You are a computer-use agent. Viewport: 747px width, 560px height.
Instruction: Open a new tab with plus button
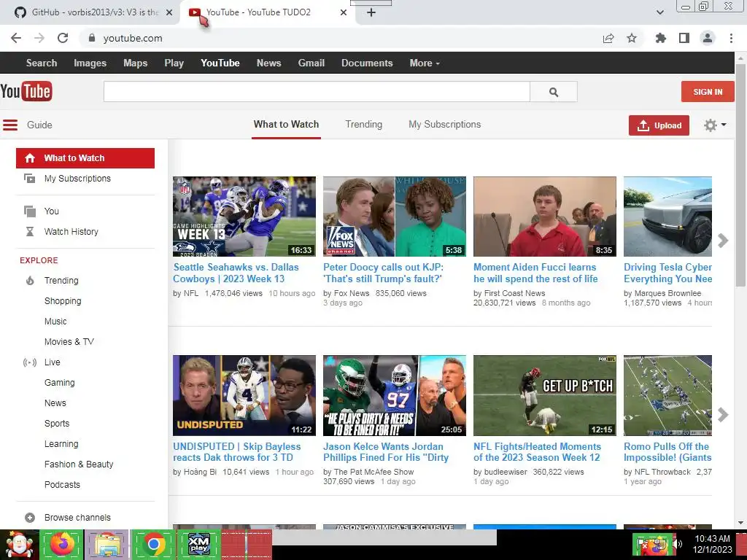pos(371,12)
